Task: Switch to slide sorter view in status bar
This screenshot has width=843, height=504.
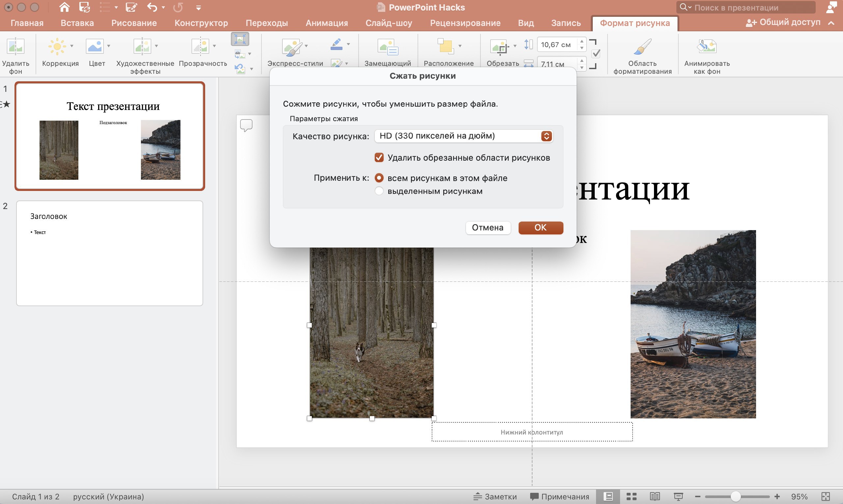Action: [x=631, y=496]
